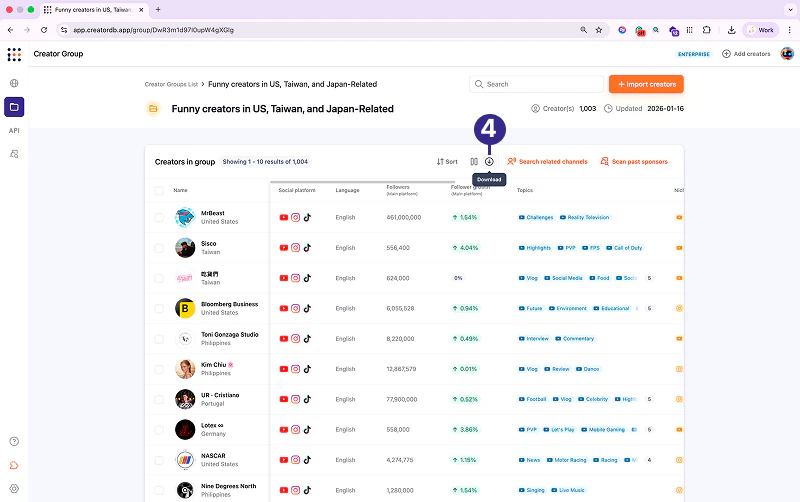Click the horizontal table scrollbar
The image size is (800, 502).
(x=362, y=182)
